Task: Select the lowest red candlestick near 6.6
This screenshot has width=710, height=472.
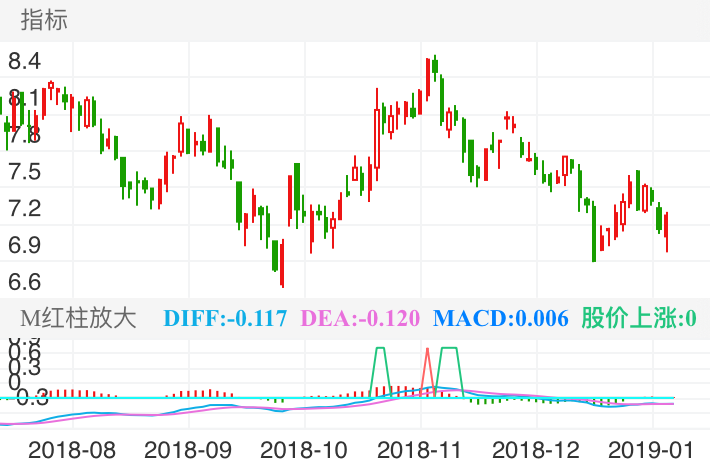Action: [283, 265]
